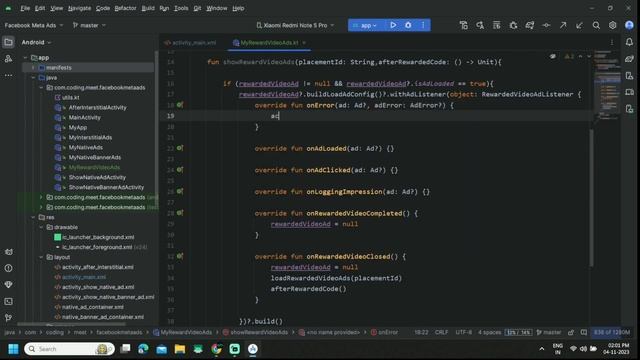Open Google Chrome from taskbar
This screenshot has width=640, height=360.
click(216, 349)
